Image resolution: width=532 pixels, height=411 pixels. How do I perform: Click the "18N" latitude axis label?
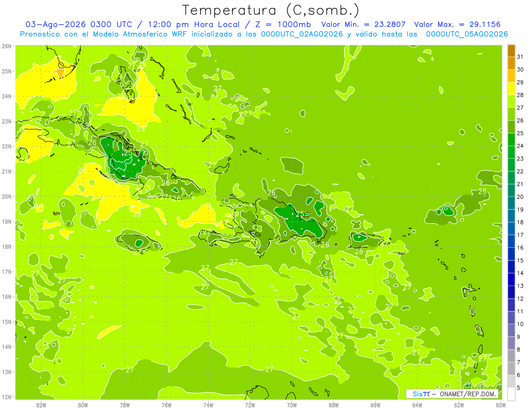click(7, 247)
